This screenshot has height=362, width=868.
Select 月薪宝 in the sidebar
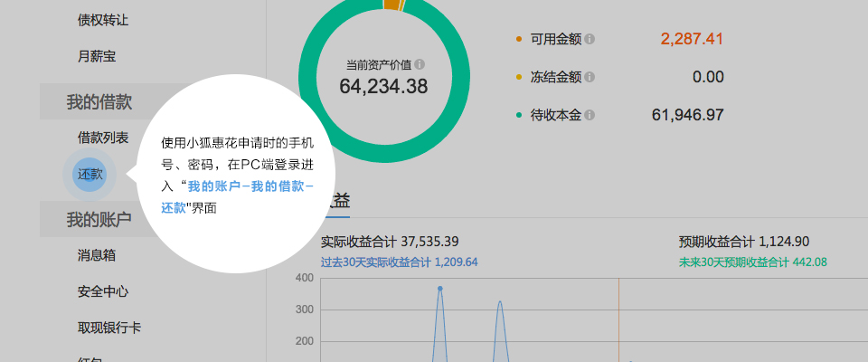point(97,56)
